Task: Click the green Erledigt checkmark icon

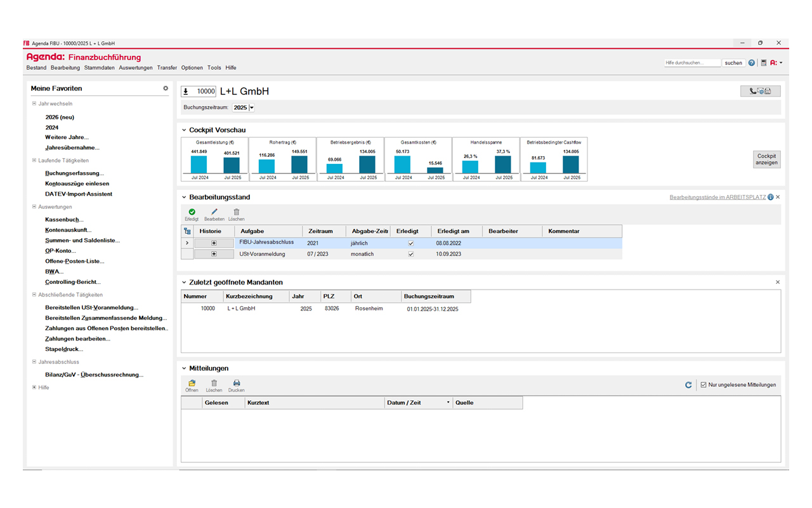Action: 192,212
